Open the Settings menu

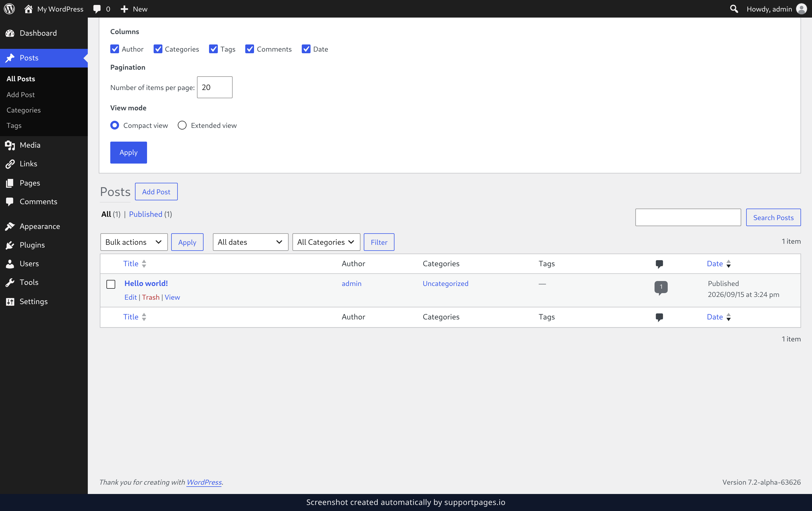(44, 302)
